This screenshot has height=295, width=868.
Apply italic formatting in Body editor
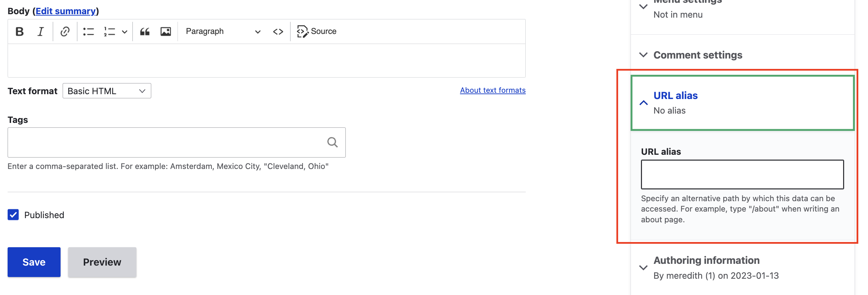pyautogui.click(x=40, y=32)
